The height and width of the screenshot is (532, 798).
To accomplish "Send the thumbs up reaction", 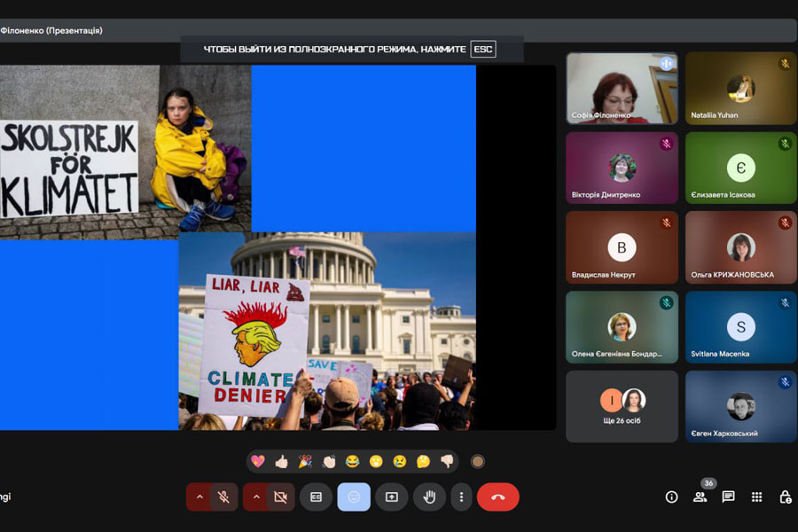I will (281, 461).
